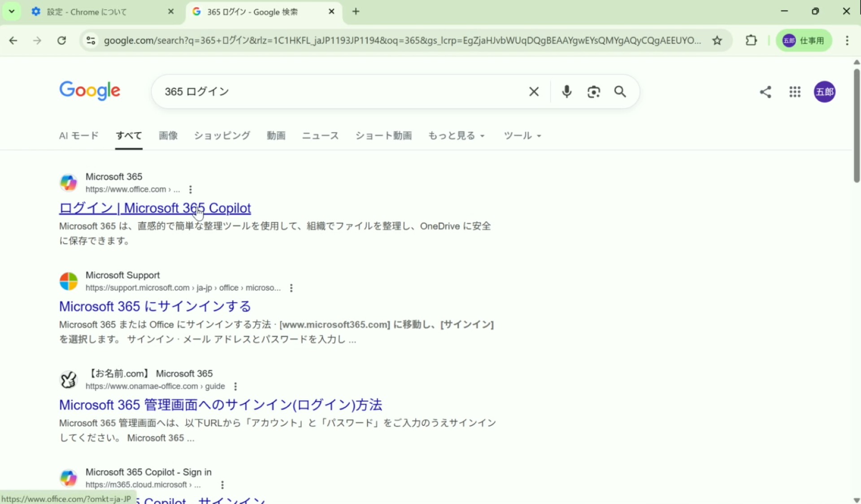Open the Google apps grid
Viewport: 861px width, 504px height.
click(x=795, y=92)
